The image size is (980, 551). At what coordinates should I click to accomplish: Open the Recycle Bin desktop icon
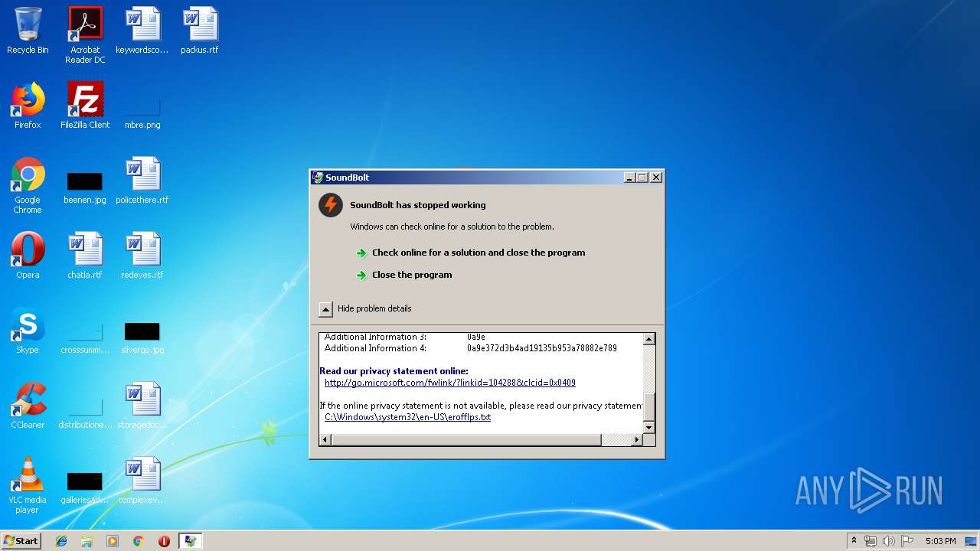click(x=28, y=31)
